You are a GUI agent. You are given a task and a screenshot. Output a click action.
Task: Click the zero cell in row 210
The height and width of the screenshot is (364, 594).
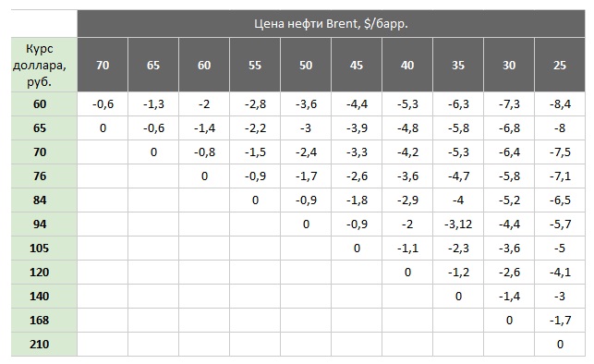click(x=560, y=345)
